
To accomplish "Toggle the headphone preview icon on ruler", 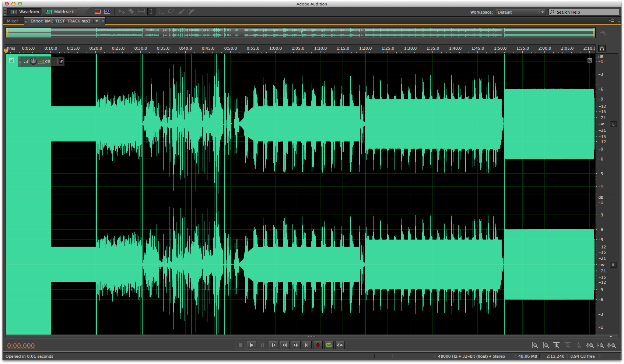I will [x=602, y=49].
